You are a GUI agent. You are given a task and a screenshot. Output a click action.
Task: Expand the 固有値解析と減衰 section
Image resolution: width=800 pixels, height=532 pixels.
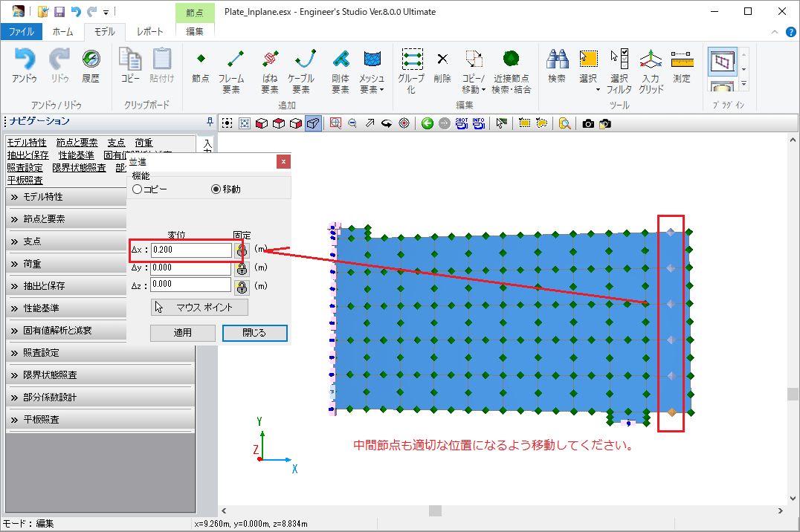tap(66, 331)
